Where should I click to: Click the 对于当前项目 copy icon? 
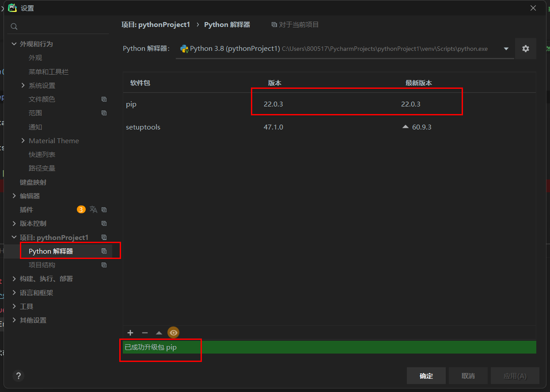(x=274, y=25)
